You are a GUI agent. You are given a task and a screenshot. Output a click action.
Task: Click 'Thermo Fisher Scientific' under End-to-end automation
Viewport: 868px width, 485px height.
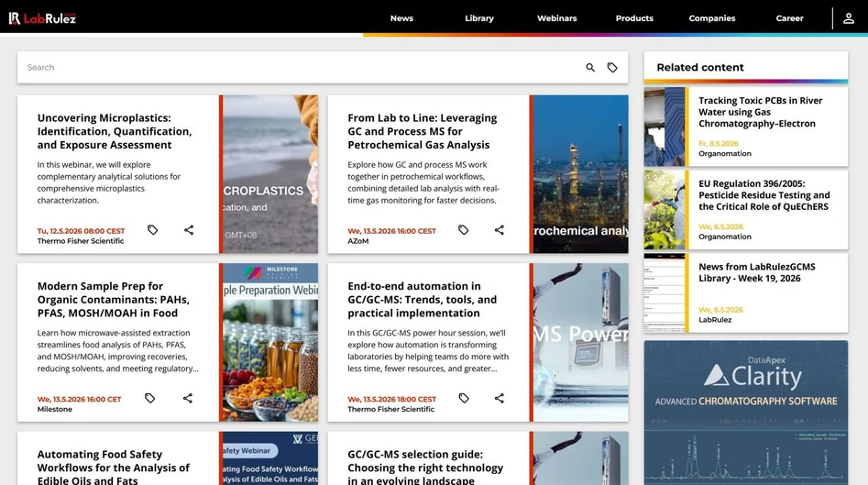click(390, 409)
